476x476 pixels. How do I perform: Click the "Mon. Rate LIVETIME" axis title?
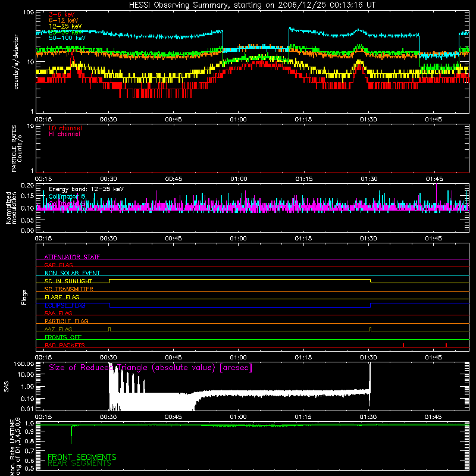coord(12,447)
